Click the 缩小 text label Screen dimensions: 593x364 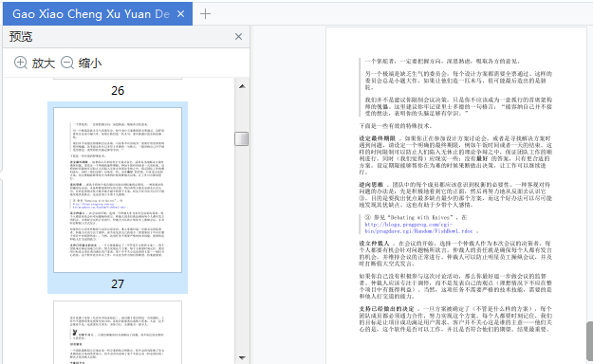[90, 64]
